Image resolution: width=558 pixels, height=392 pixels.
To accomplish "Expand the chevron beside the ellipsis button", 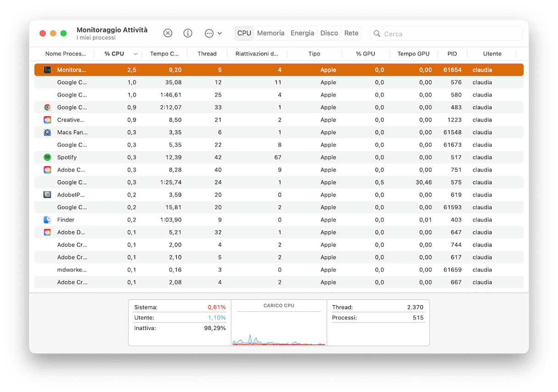I will [x=220, y=34].
